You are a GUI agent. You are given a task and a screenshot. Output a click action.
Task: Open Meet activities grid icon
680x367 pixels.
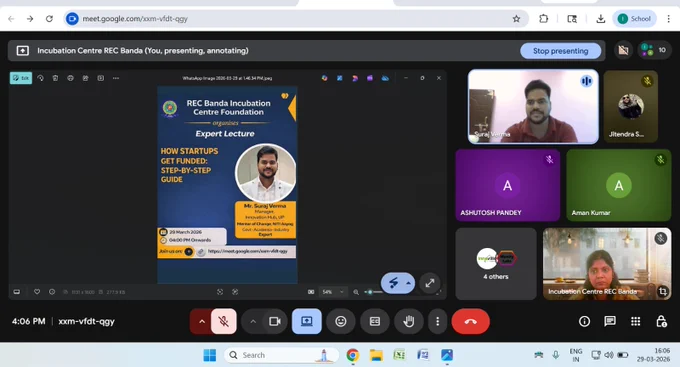coord(635,321)
